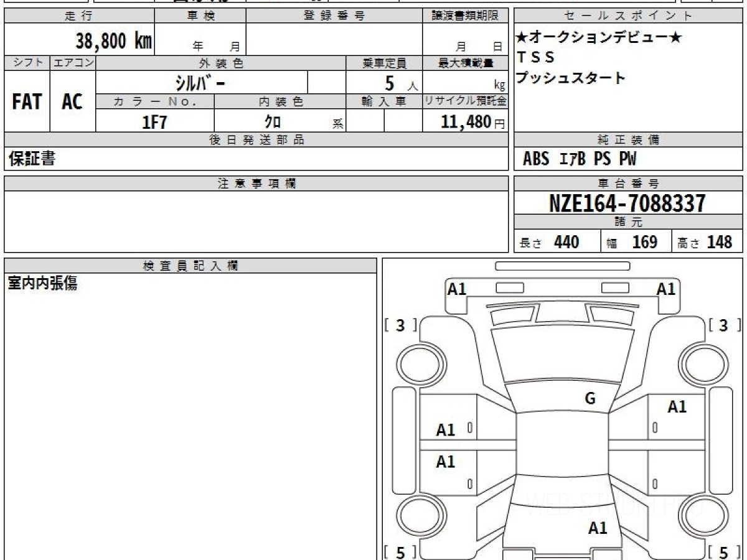The height and width of the screenshot is (560, 747).
Task: Click the mileage value 38,800 km
Action: coord(113,41)
